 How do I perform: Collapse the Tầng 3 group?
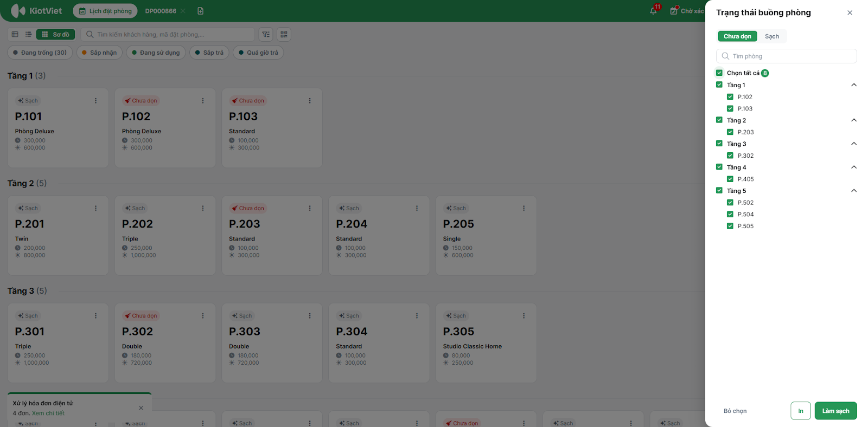click(x=854, y=144)
